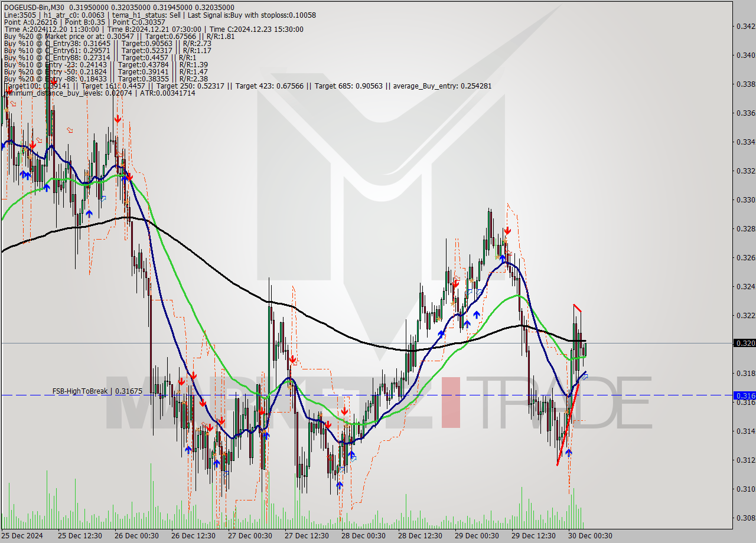Click the '28 Dec 00:30' time axis label
Image resolution: width=756 pixels, height=543 pixels.
(363, 536)
